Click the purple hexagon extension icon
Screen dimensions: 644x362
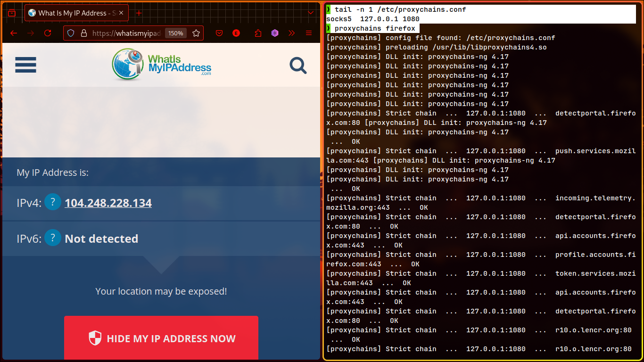[275, 33]
